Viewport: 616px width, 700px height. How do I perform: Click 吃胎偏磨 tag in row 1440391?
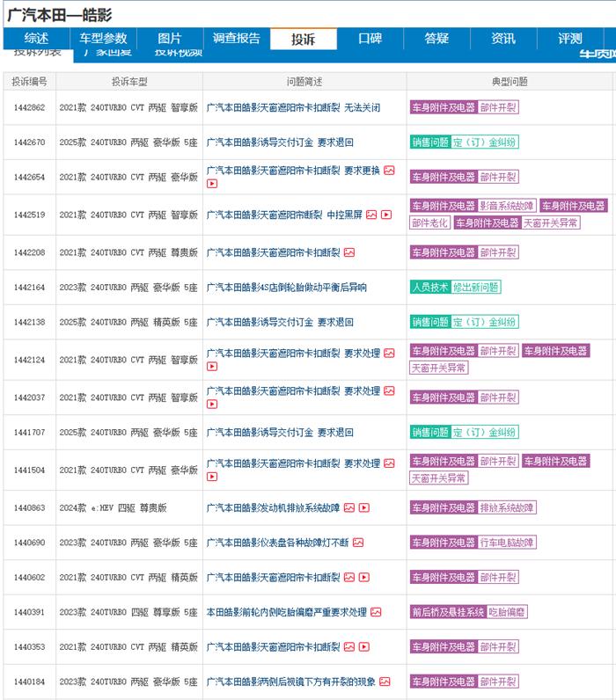[507, 612]
